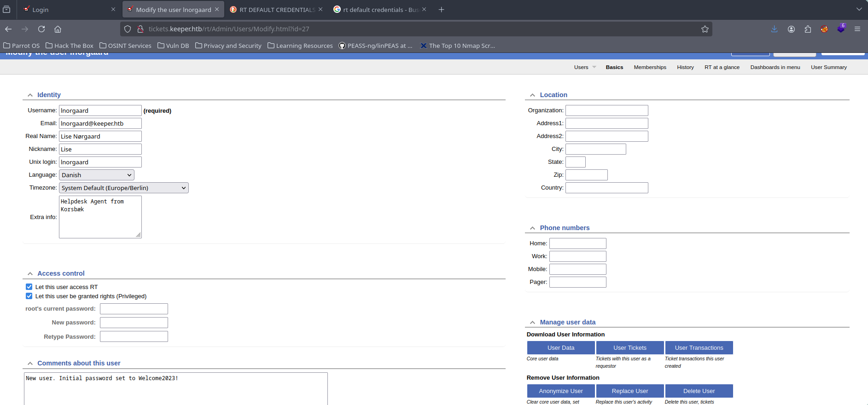Collapse the Identity section
The width and height of the screenshot is (868, 405).
pyautogui.click(x=30, y=95)
